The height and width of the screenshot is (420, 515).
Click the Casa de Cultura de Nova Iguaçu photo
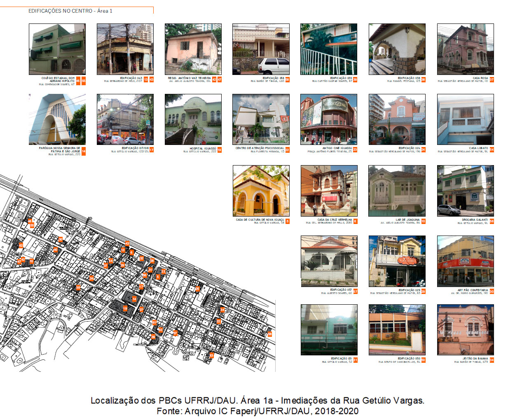[x=261, y=191]
